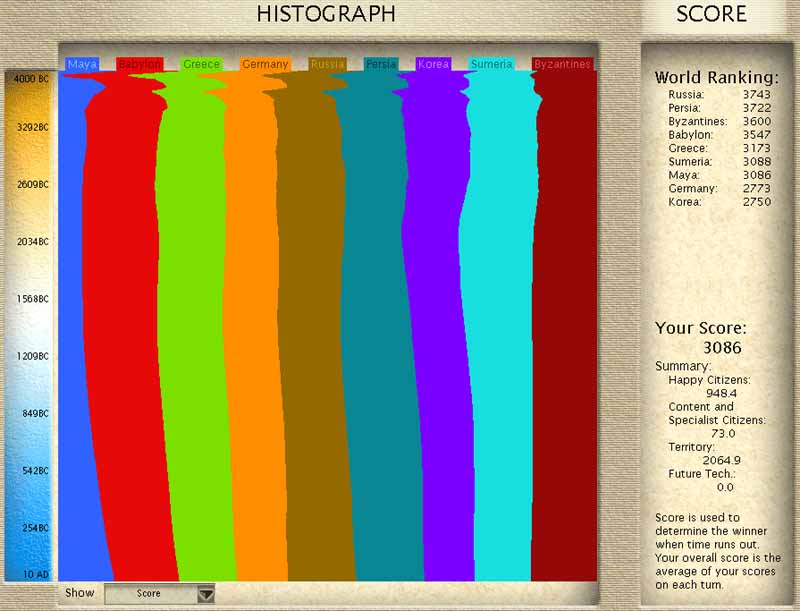The image size is (800, 611).
Task: Click the purple Korea score band
Action: point(434,326)
